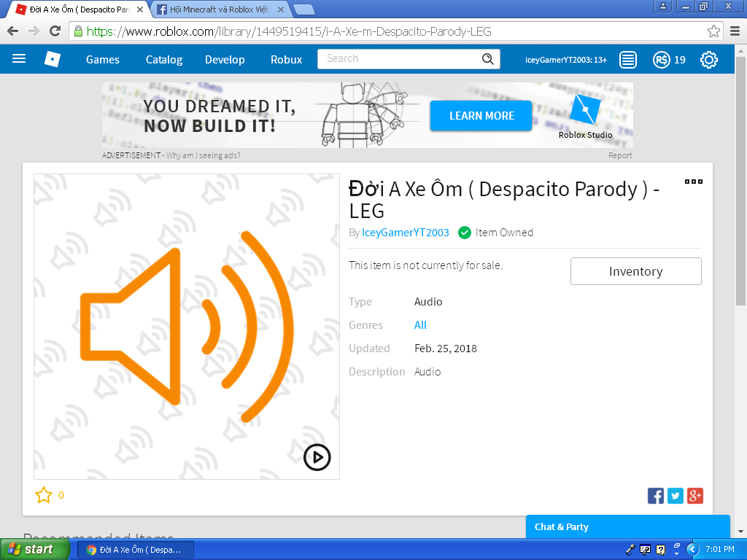Click the page vertical scrollbar thumb
747x560 pixels.
740,182
